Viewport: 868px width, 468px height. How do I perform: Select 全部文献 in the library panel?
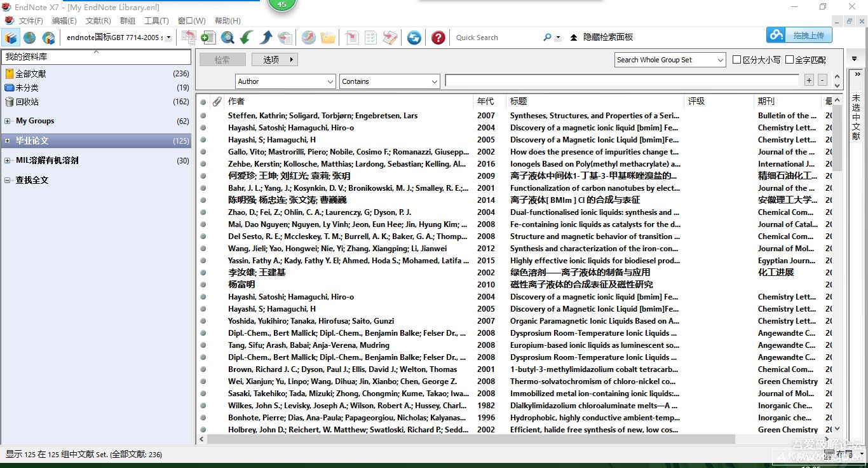(95, 74)
